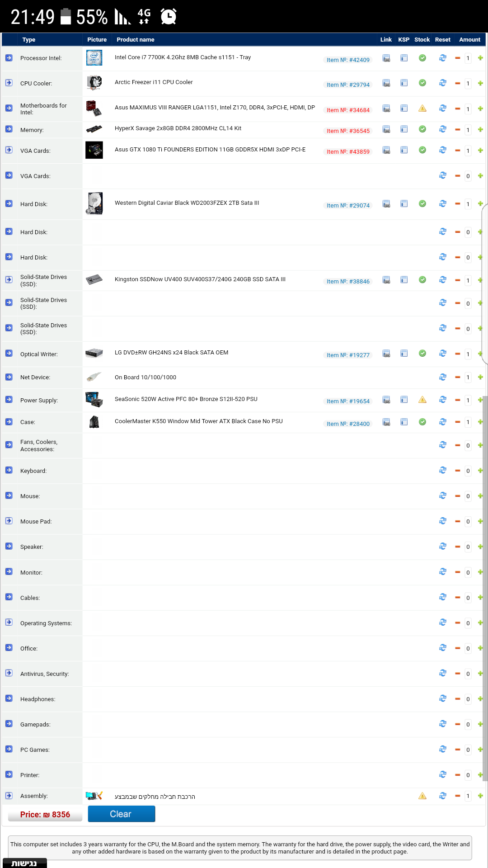
Task: Reset the PC Games row
Action: click(x=443, y=749)
